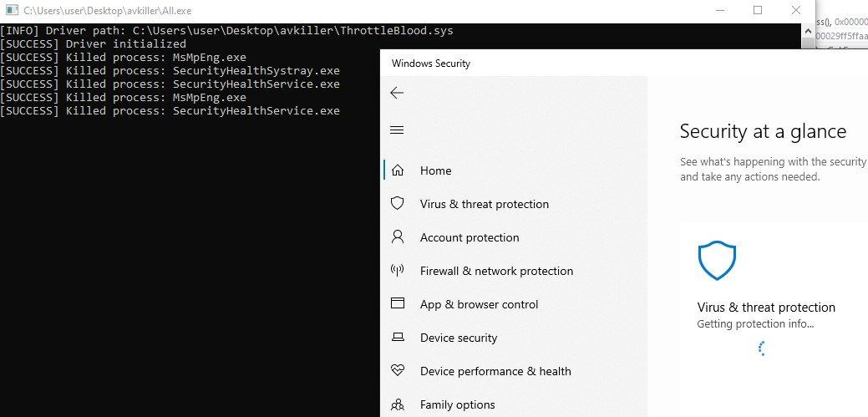Go to Virus & threat protection page
The height and width of the screenshot is (417, 868).
point(485,204)
